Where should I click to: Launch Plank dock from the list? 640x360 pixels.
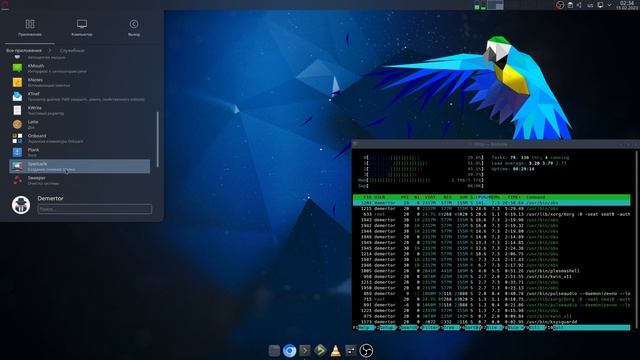coord(80,152)
